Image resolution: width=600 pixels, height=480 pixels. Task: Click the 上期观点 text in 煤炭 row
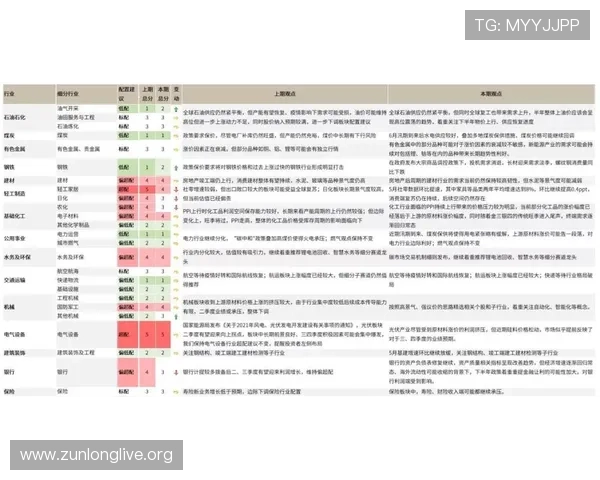pos(279,136)
